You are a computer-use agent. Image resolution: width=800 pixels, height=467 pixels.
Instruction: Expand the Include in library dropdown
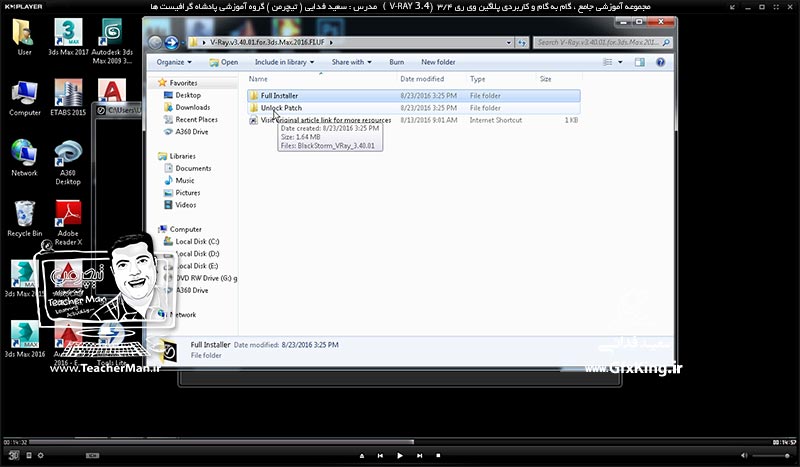coord(284,62)
